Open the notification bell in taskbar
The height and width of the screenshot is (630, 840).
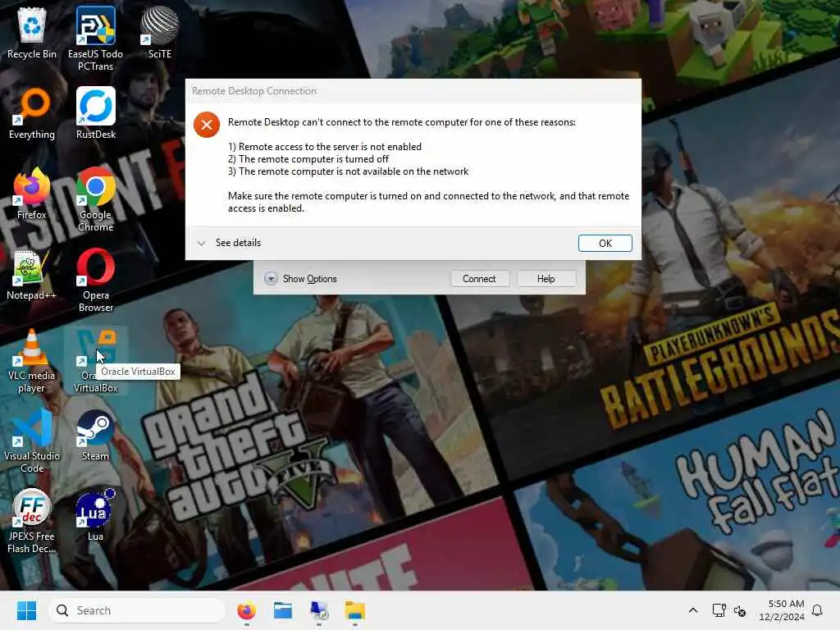(x=817, y=610)
